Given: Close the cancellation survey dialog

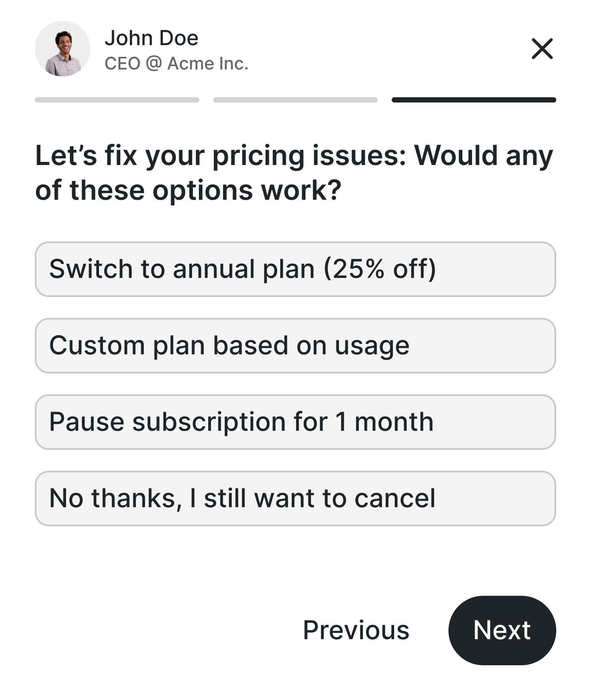Looking at the screenshot, I should [x=542, y=49].
